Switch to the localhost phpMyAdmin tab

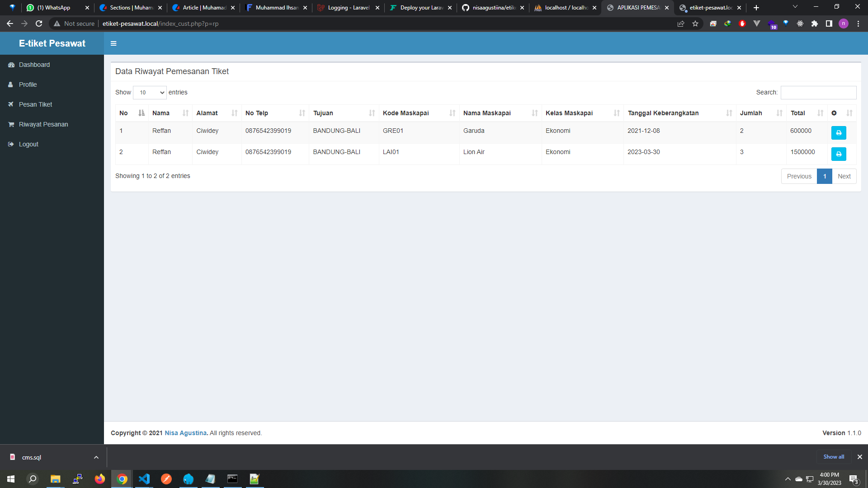tap(565, 8)
